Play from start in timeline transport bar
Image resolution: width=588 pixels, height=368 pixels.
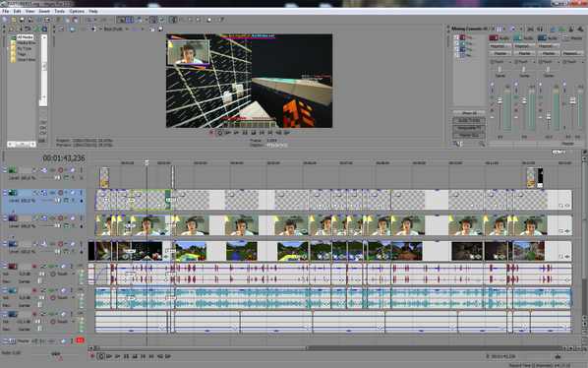pos(109,356)
